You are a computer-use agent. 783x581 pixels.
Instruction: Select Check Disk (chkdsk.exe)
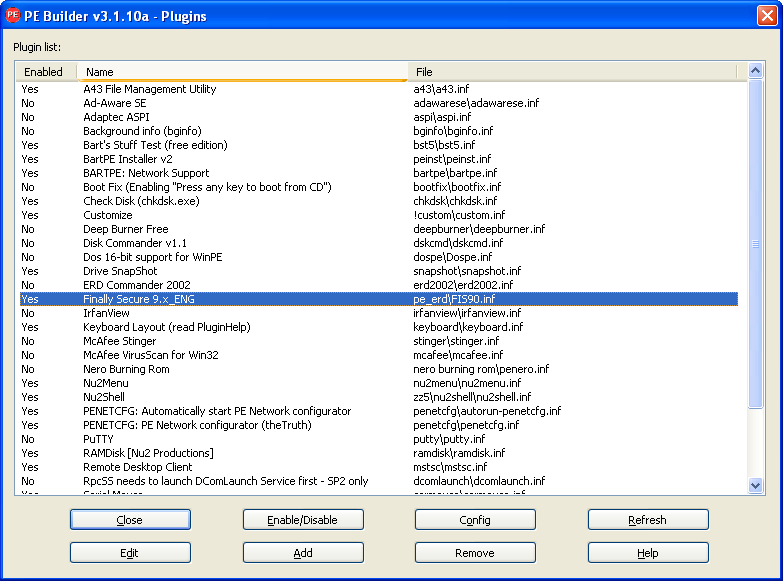pos(379,201)
